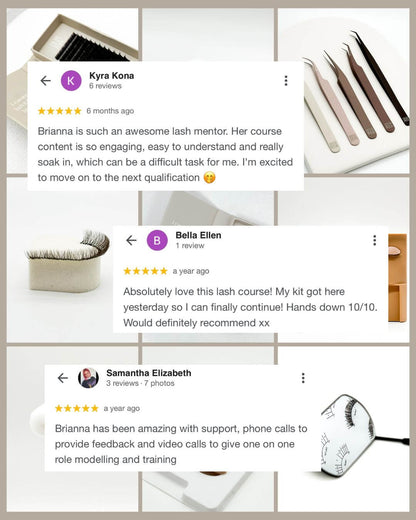The height and width of the screenshot is (520, 416).
Task: Open three-dot menu on Kyra Kona review
Action: click(286, 81)
